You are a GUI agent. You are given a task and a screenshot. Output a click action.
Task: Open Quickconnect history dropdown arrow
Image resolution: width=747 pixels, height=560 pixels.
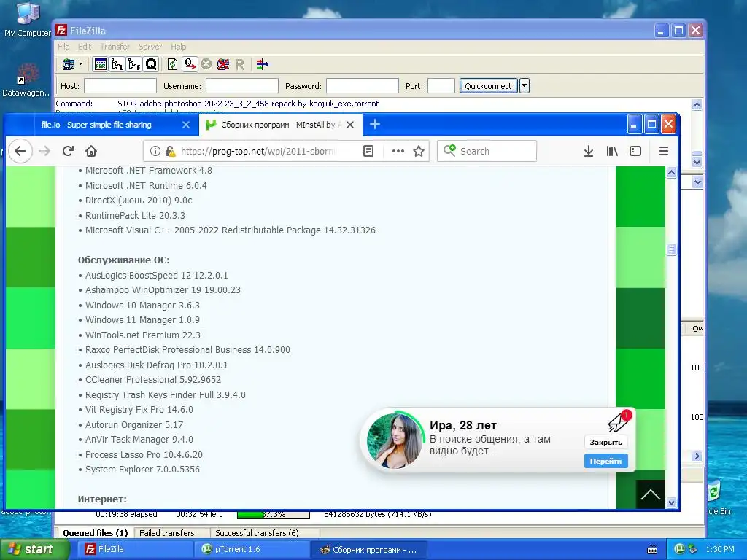pyautogui.click(x=524, y=86)
